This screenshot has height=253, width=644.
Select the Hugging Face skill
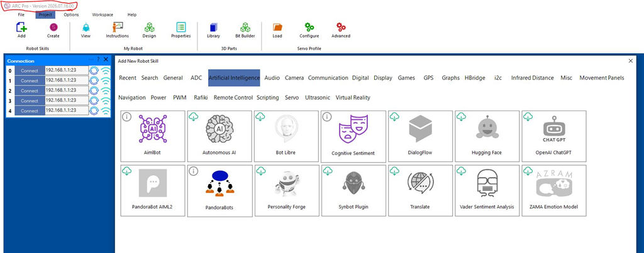[x=487, y=136]
